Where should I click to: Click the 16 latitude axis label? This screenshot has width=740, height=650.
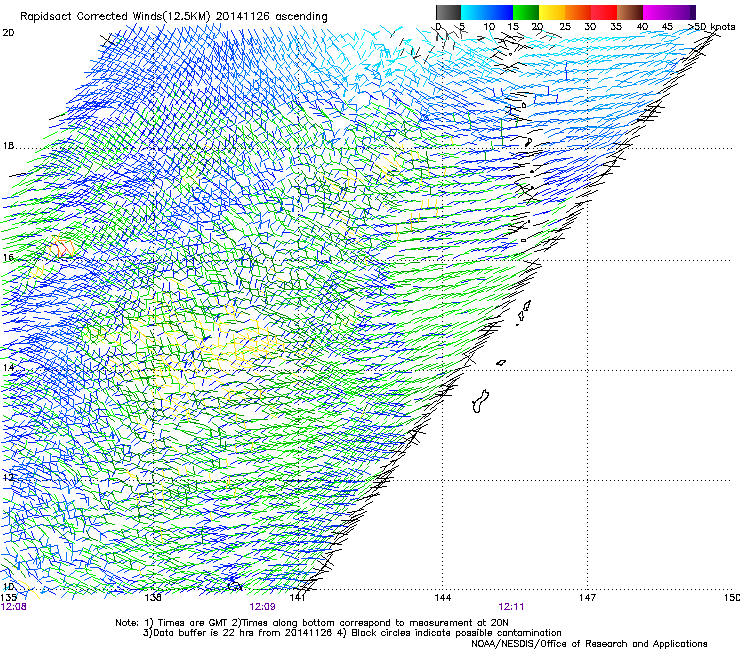[8, 257]
